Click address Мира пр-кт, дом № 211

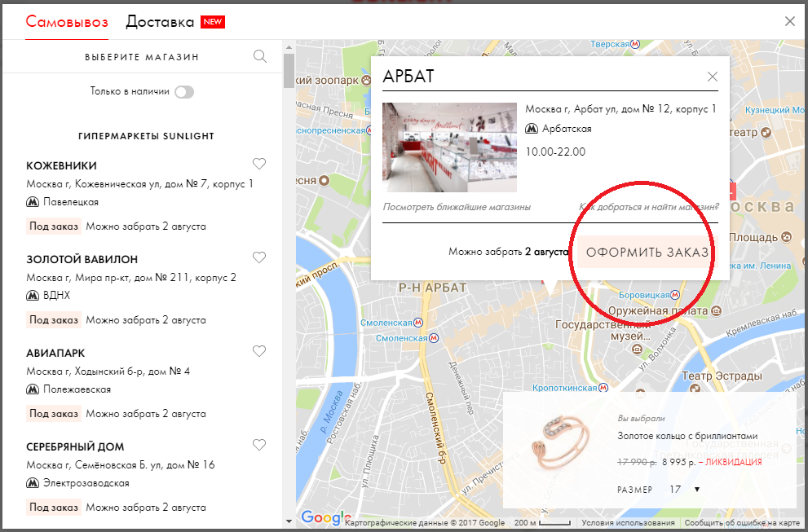131,278
